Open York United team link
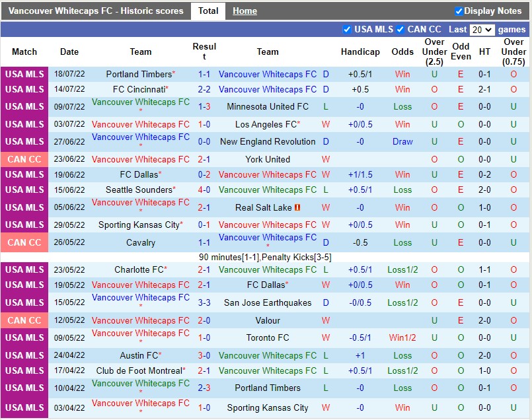 click(x=268, y=159)
